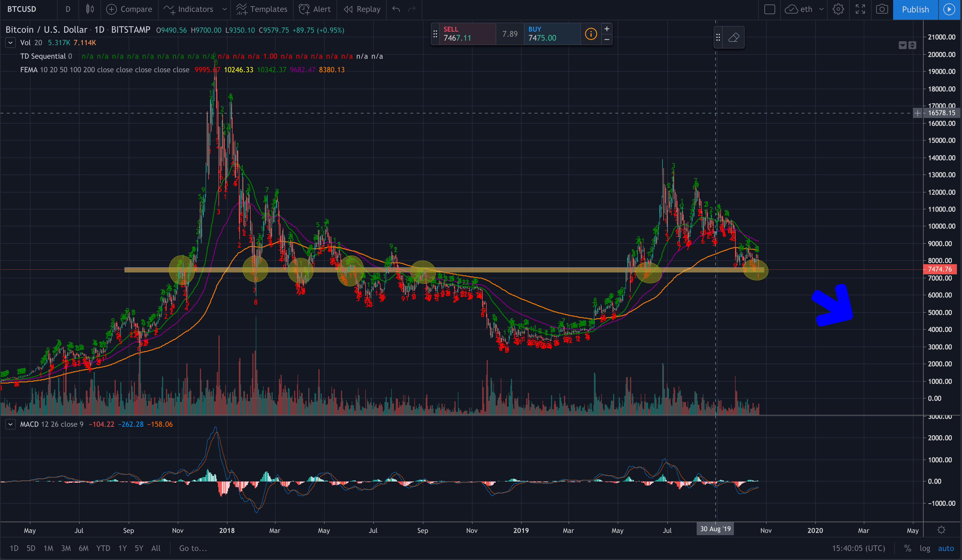962x560 pixels.
Task: Open timezone menu at 15:40:05 (UTC)
Action: (858, 548)
